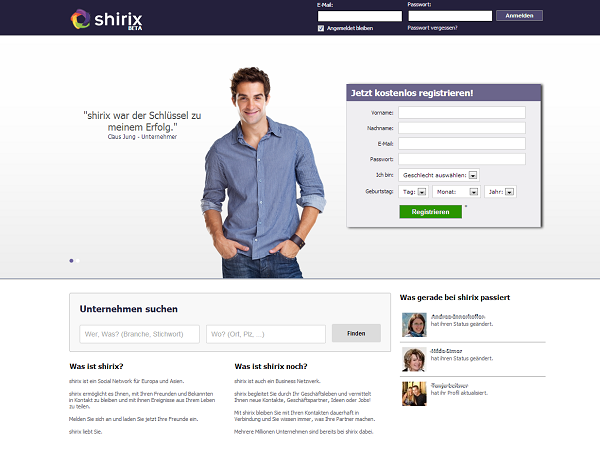Image resolution: width=600 pixels, height=454 pixels.
Task: Select first carousel slide dot
Action: pos(71,261)
